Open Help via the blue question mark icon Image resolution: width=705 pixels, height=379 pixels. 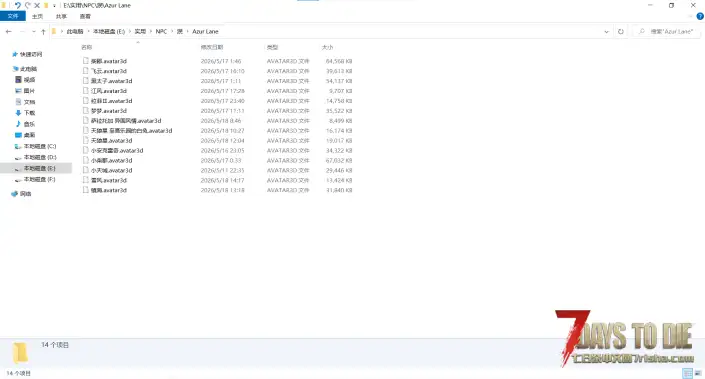point(700,16)
